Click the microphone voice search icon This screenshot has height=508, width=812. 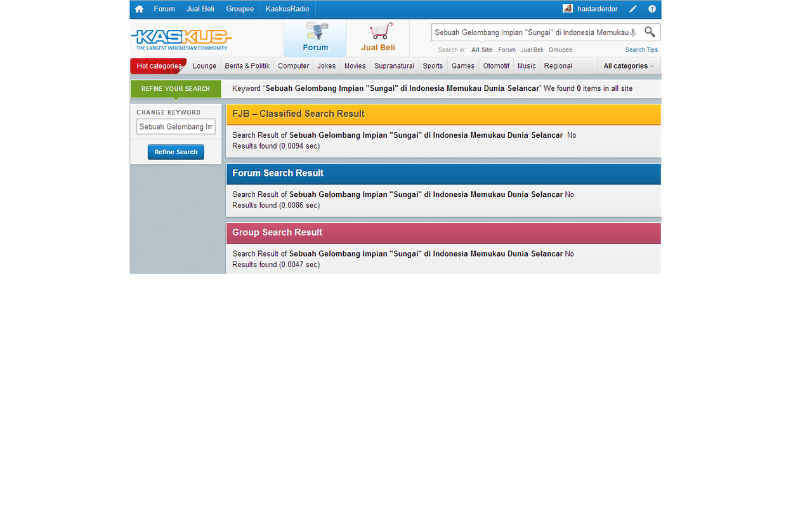pos(633,32)
